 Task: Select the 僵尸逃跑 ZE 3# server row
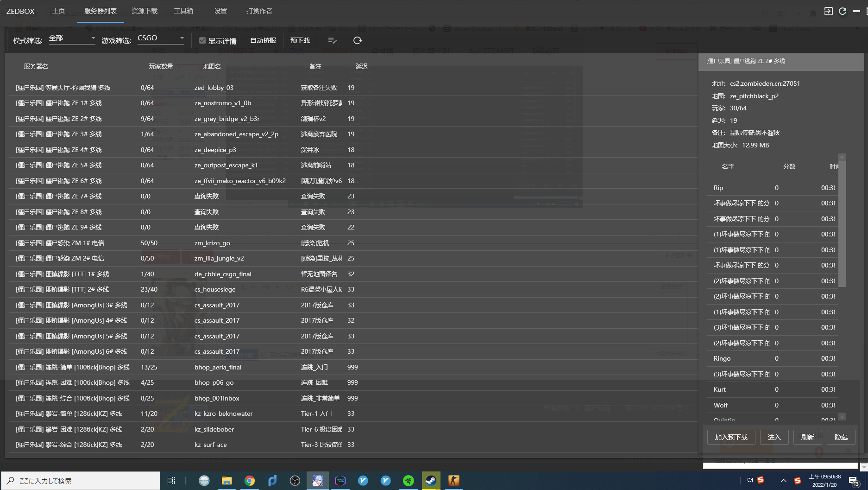[353, 134]
